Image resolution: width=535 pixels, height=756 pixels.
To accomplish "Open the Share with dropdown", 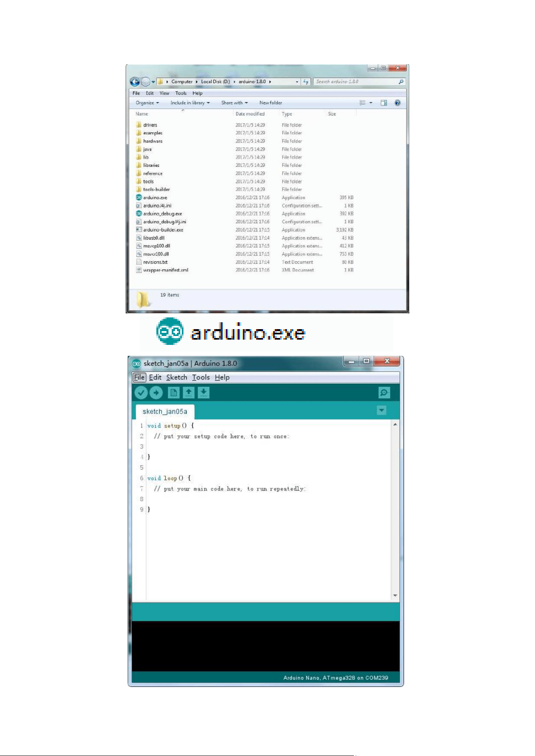I will point(234,103).
